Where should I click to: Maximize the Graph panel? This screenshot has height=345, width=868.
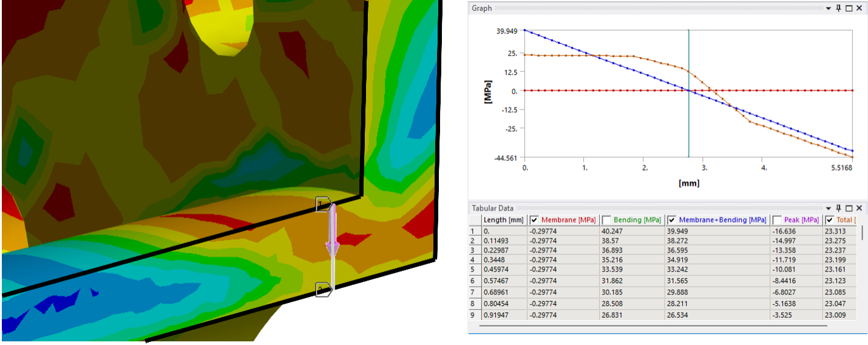[x=849, y=9]
